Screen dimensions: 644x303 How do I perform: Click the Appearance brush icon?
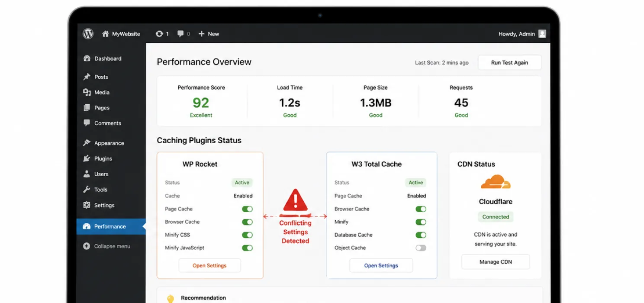pos(87,143)
